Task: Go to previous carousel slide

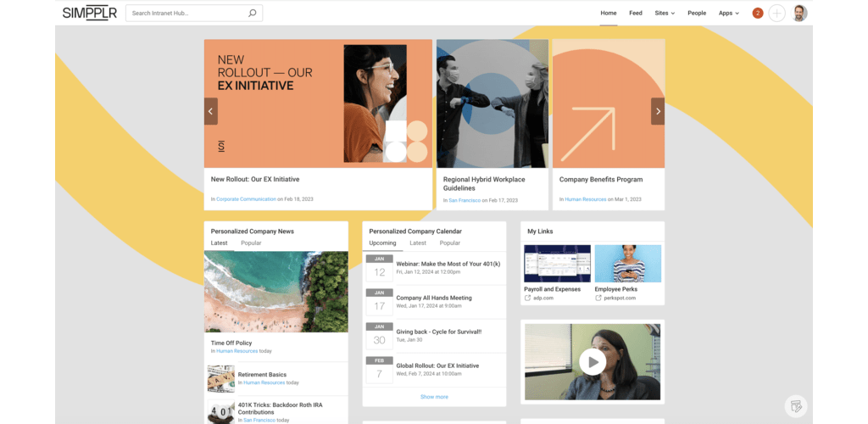Action: click(x=211, y=111)
